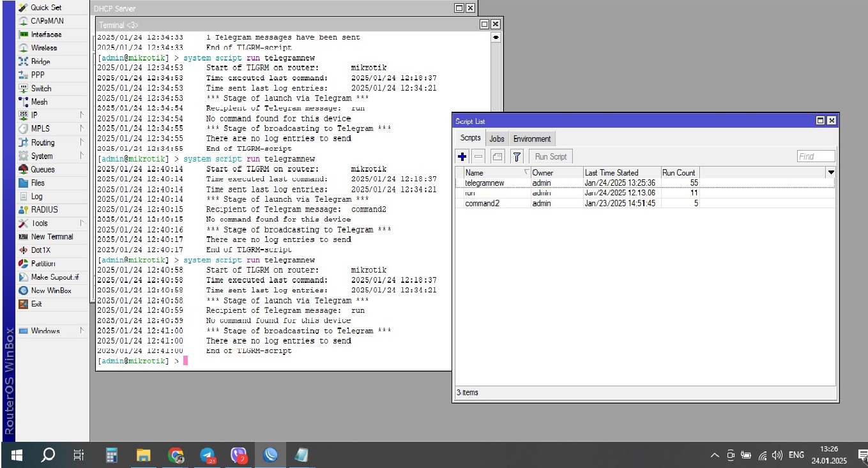
Task: Launch a New WinBox
Action: (51, 290)
